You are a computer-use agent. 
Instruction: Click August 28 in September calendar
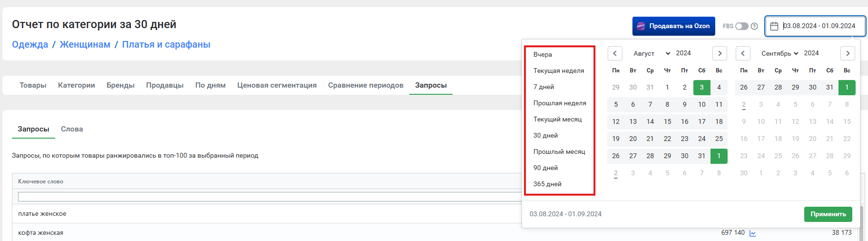778,87
